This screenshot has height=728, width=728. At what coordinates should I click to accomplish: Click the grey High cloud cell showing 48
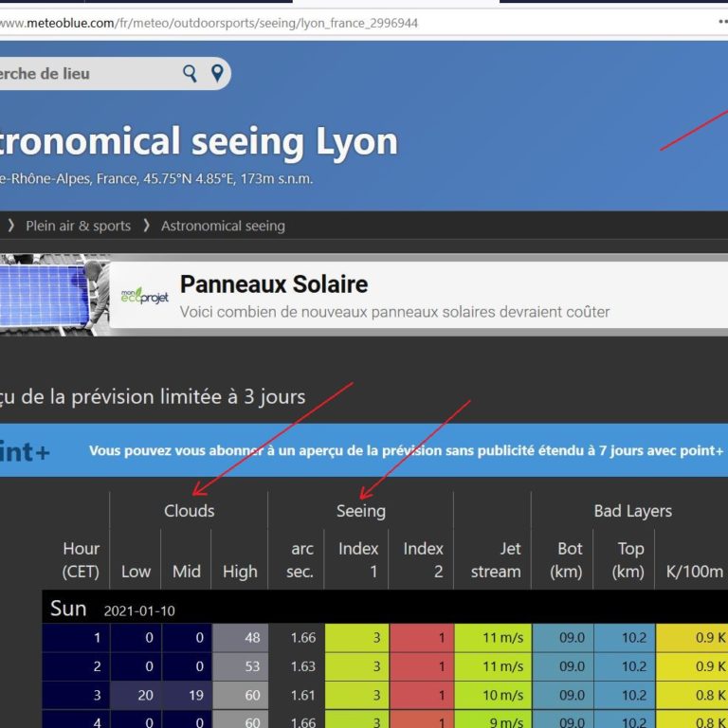coord(240,638)
